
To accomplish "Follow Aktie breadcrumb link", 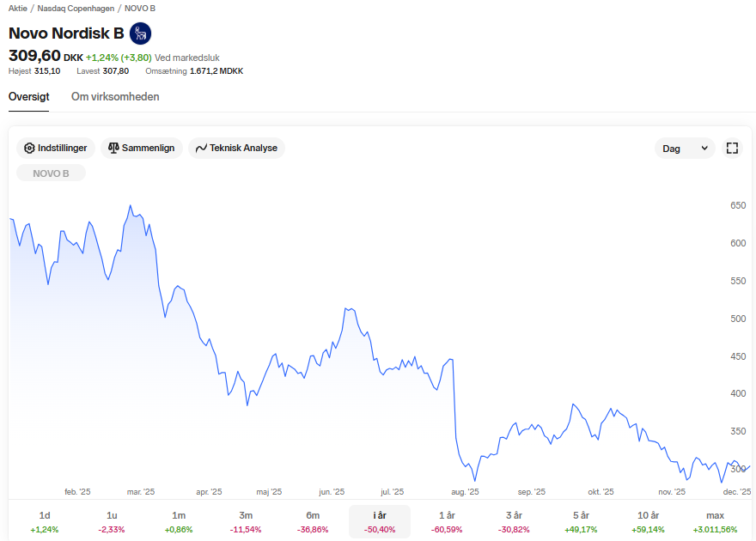I will coord(18,9).
